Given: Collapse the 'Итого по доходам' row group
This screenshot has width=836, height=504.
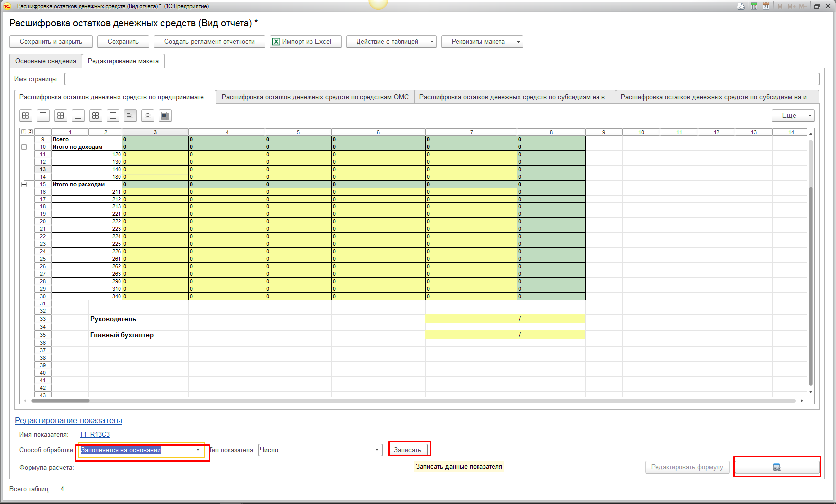Looking at the screenshot, I should tap(24, 147).
